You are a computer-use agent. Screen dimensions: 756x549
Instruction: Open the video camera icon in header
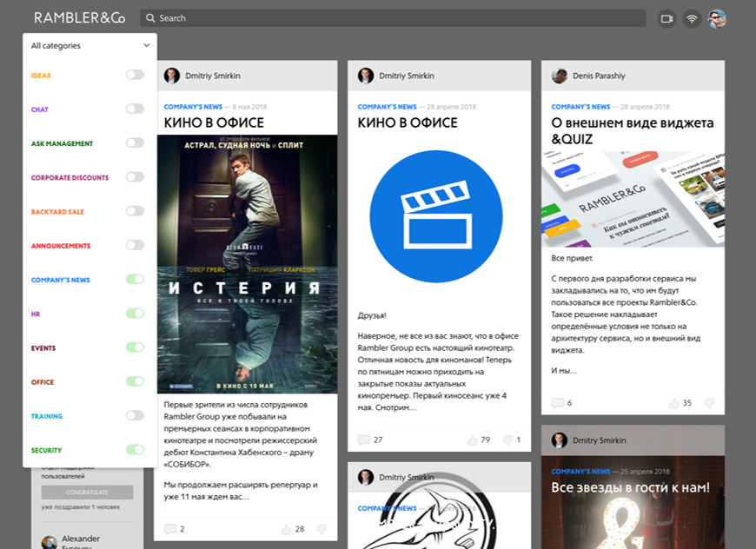[666, 19]
